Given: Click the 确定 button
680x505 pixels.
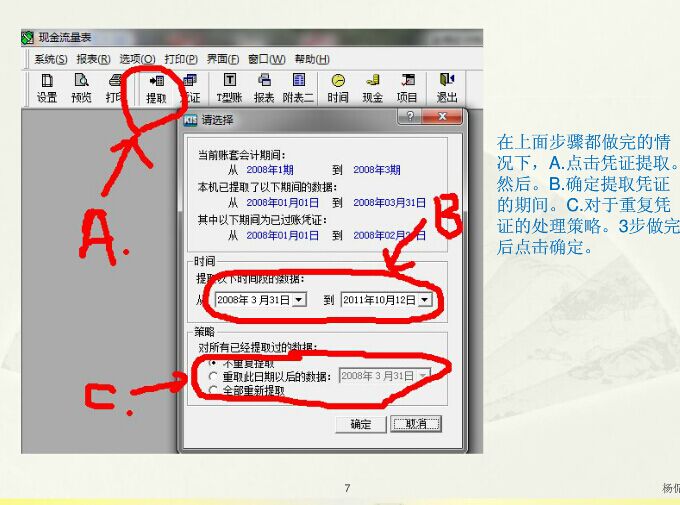Looking at the screenshot, I should point(360,424).
